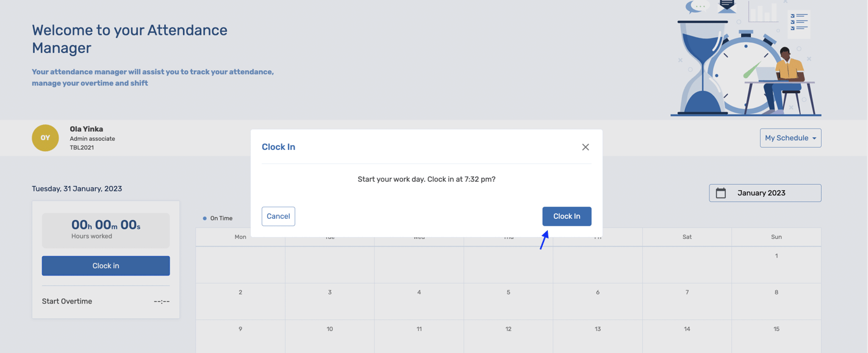Image resolution: width=868 pixels, height=353 pixels.
Task: Select day 1 in the calendar
Action: [776, 256]
